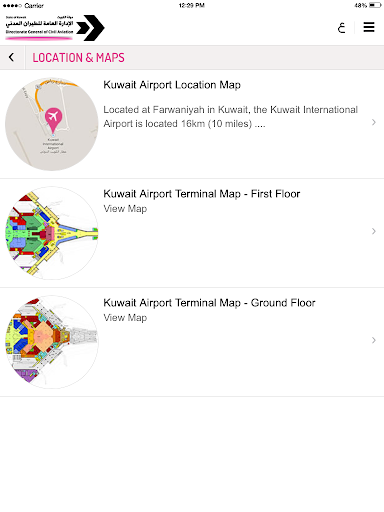Go back using the left arrow icon
Image resolution: width=384 pixels, height=512 pixels.
(x=12, y=57)
